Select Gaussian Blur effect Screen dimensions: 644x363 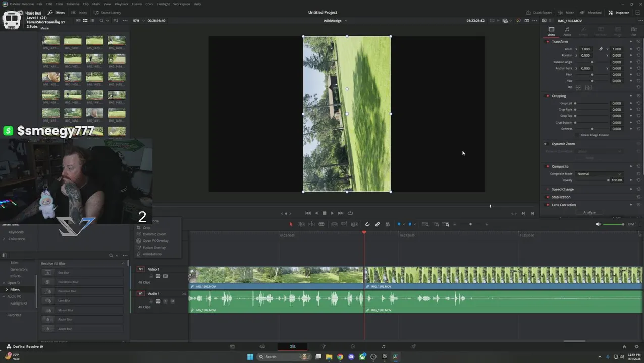coord(82,291)
